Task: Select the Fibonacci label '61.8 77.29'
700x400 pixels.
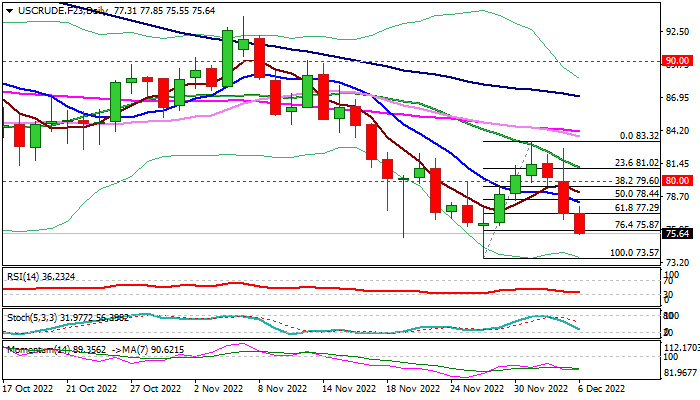Action: click(637, 208)
